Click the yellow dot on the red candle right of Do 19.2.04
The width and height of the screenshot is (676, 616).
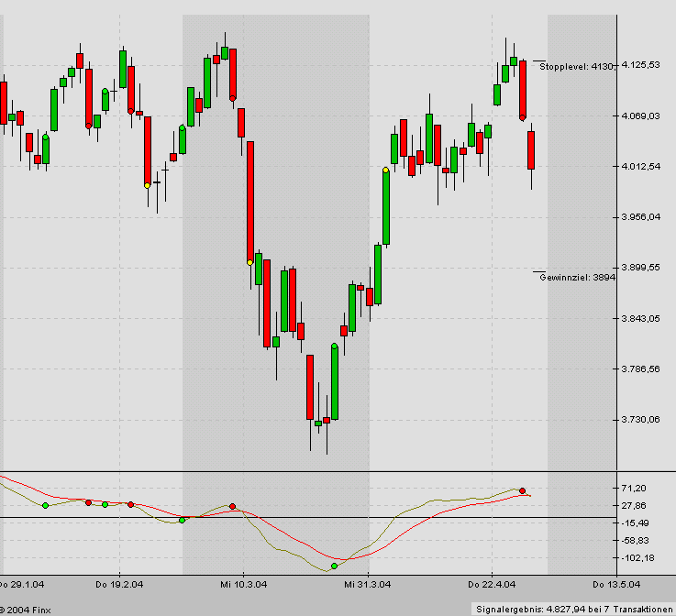pyautogui.click(x=148, y=186)
